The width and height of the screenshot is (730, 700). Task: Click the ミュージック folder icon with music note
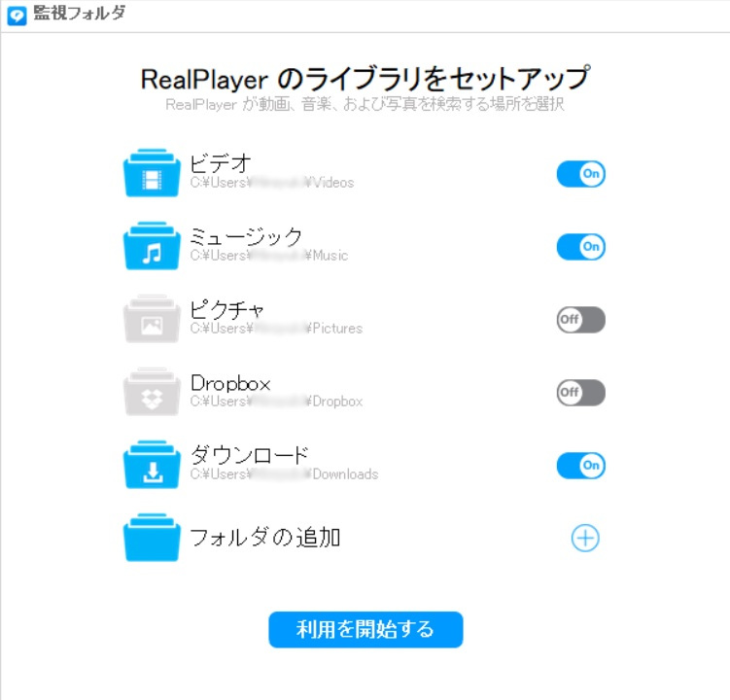153,247
